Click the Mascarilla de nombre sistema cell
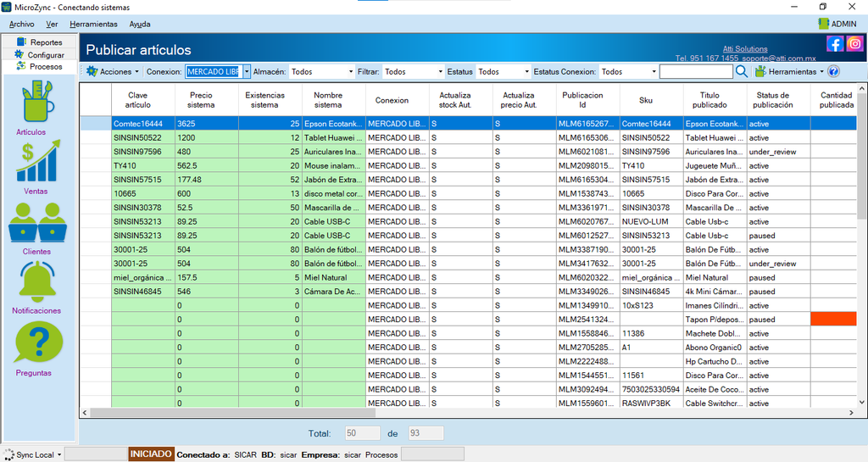This screenshot has height=462, width=868. 334,208
